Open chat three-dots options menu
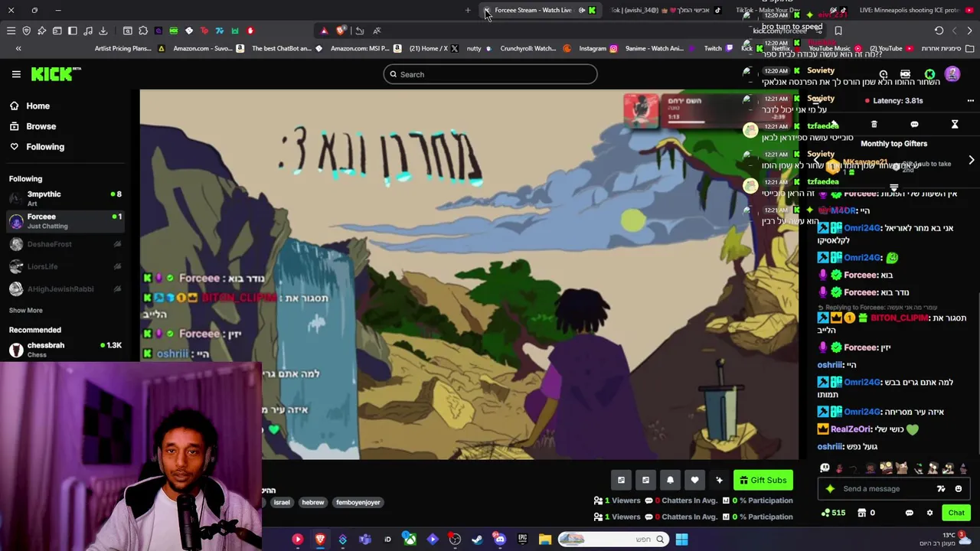This screenshot has width=980, height=551. [x=970, y=100]
